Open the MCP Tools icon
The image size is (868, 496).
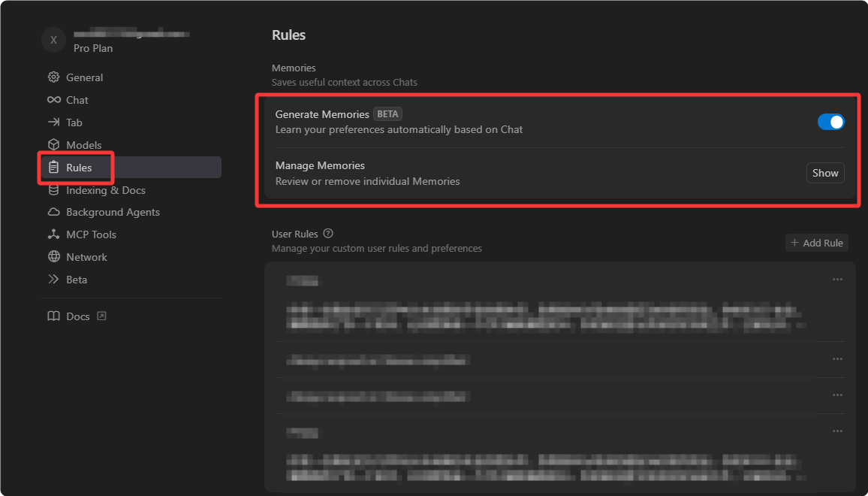click(54, 234)
